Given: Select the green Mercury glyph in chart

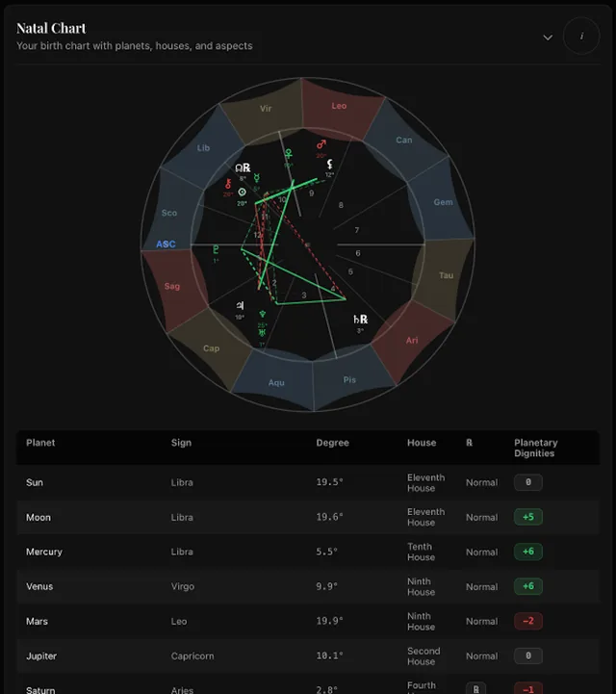Looking at the screenshot, I should [x=256, y=178].
